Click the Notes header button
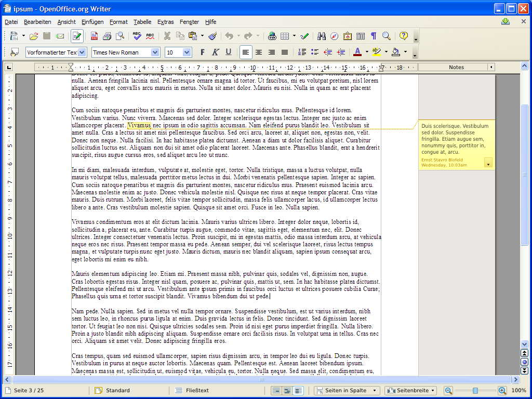The image size is (532, 399). coord(456,67)
